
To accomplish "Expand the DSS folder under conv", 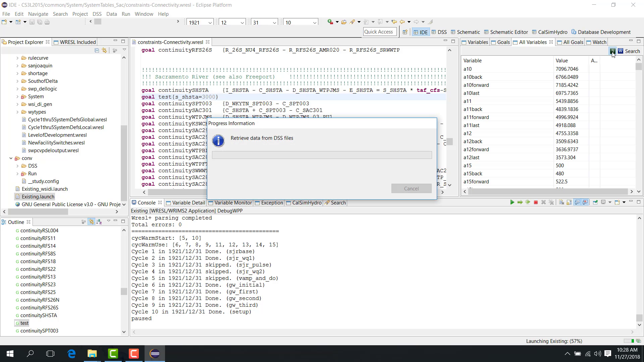I will point(17,166).
